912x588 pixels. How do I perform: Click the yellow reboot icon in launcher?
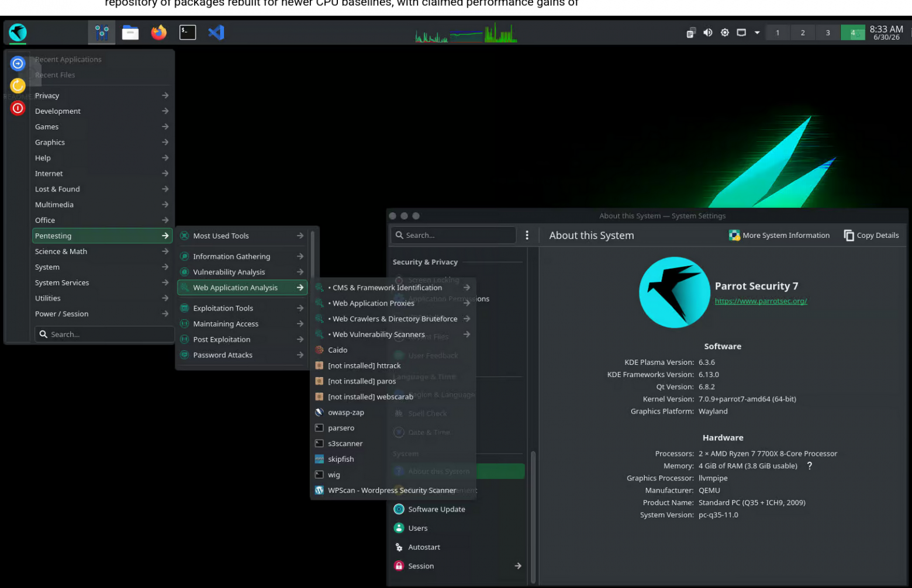18,86
